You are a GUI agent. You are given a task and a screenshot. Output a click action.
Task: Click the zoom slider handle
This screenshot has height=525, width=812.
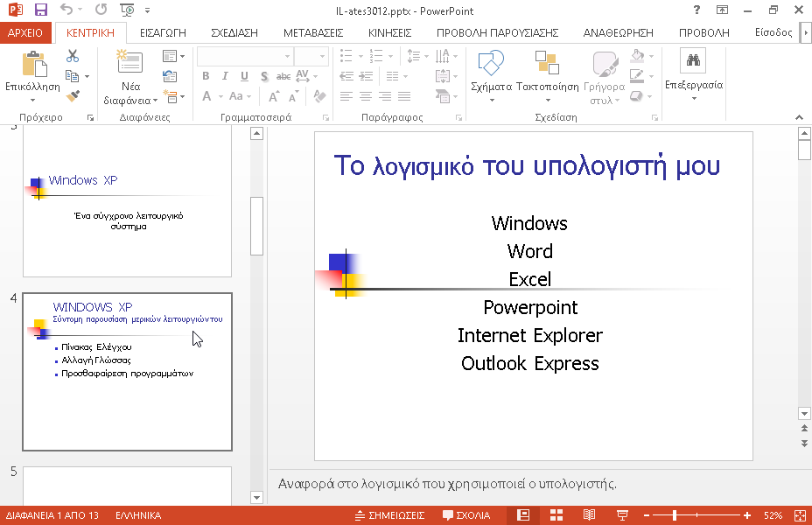[x=675, y=515]
